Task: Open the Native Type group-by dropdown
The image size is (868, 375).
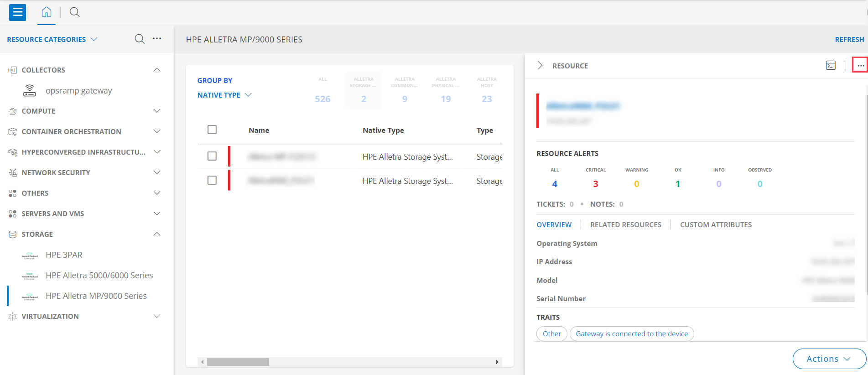Action: pyautogui.click(x=224, y=95)
